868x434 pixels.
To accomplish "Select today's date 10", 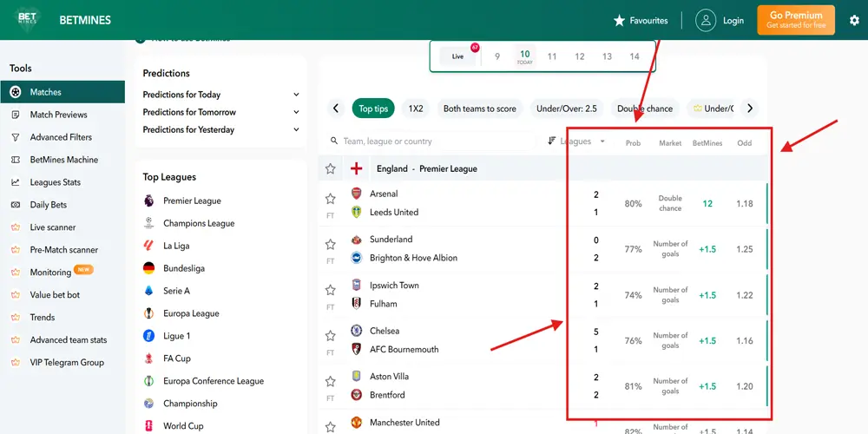I will (525, 56).
